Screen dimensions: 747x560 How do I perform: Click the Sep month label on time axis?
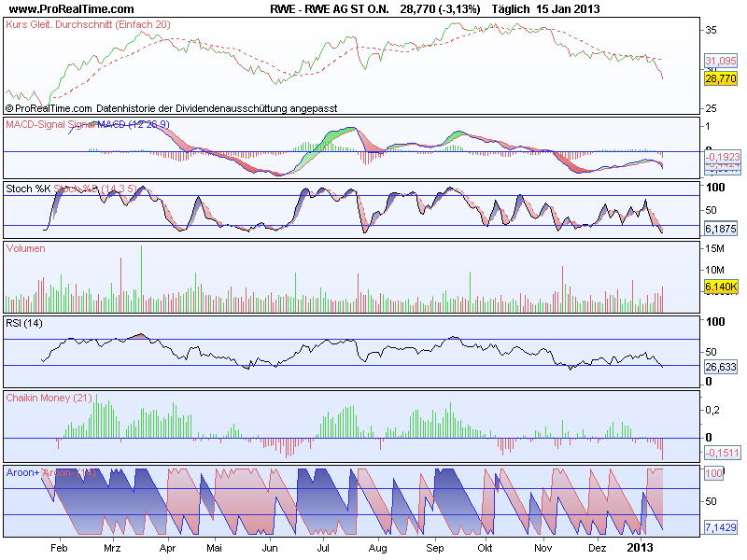[x=434, y=549]
